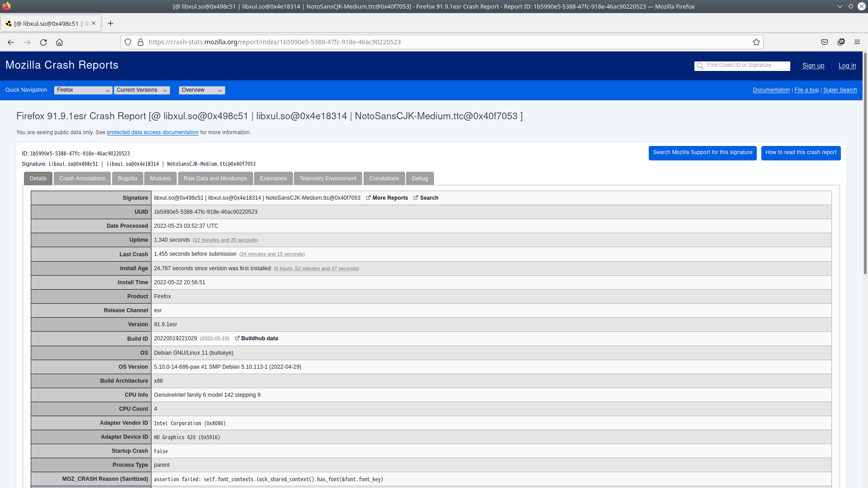Show tracking protection shield info
The height and width of the screenshot is (488, 868).
pyautogui.click(x=128, y=42)
